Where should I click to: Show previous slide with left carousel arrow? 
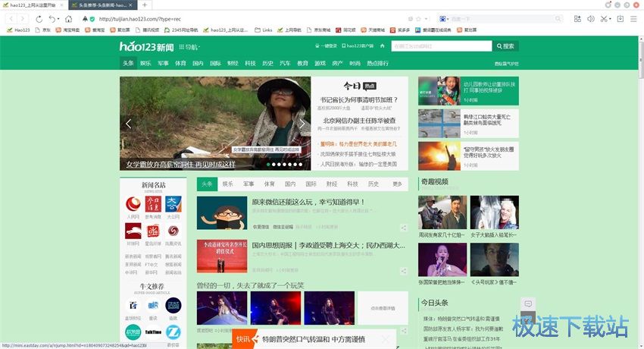pos(129,124)
